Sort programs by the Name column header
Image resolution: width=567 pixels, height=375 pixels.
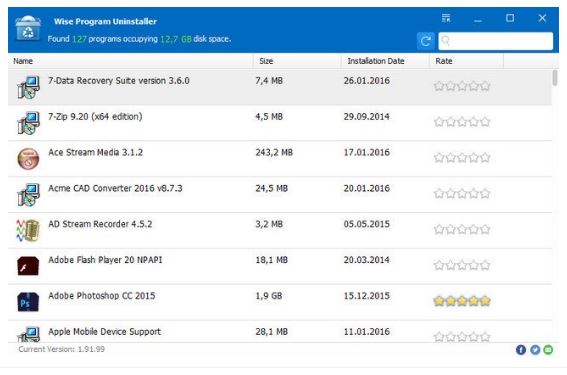pyautogui.click(x=131, y=61)
